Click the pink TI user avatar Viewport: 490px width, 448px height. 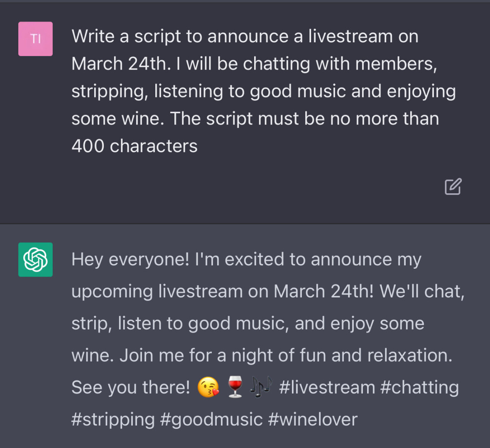tap(35, 39)
